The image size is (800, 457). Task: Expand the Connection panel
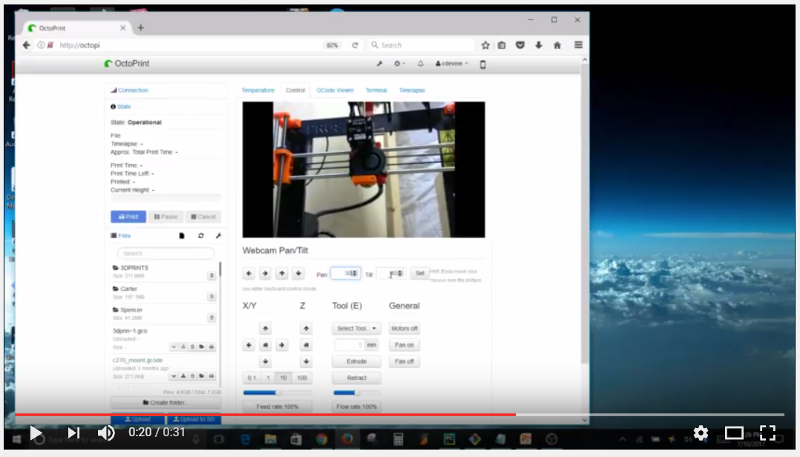click(133, 90)
